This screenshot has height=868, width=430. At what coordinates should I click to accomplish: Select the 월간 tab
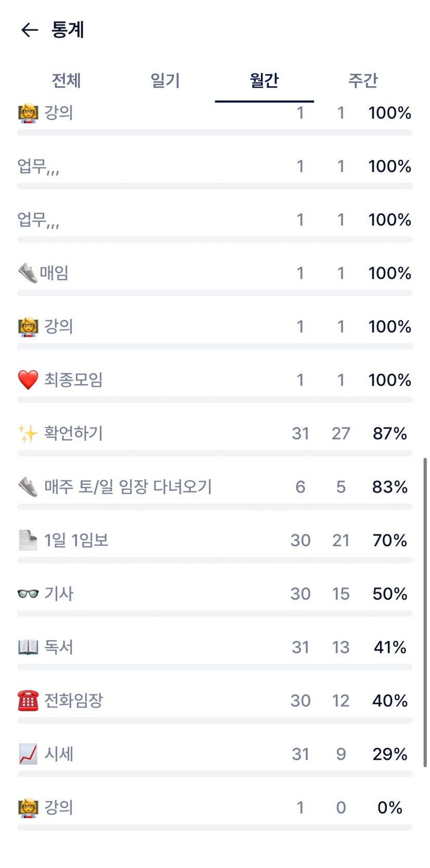(264, 81)
